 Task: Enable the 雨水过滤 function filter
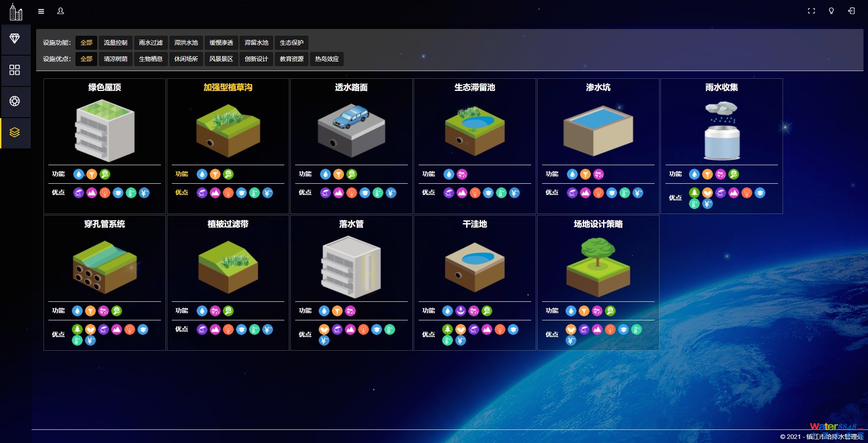[x=151, y=43]
